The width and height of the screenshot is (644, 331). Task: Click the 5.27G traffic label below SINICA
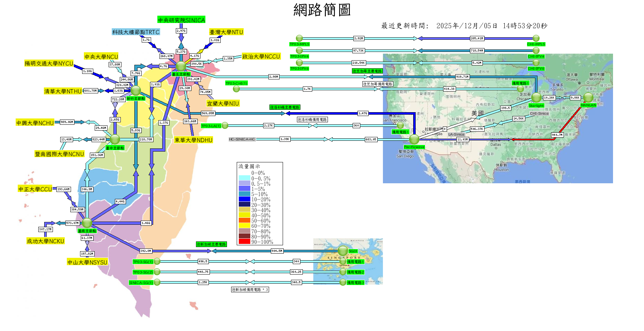[x=181, y=52]
